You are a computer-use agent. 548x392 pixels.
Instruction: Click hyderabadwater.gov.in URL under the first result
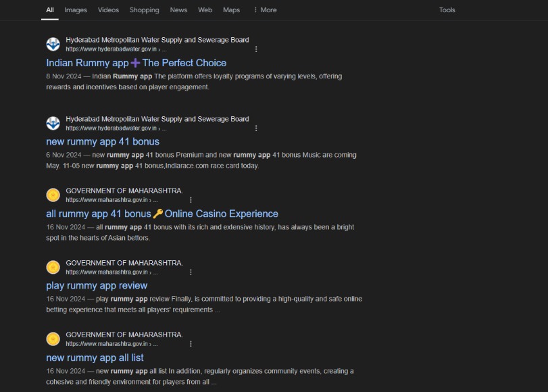tap(111, 49)
